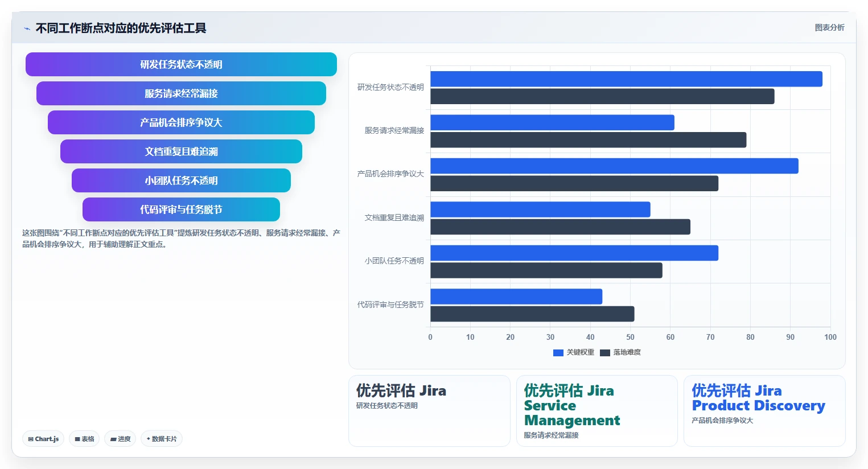Click dark bar for 产品机会排序争议大
The width and height of the screenshot is (868, 469).
tap(574, 183)
